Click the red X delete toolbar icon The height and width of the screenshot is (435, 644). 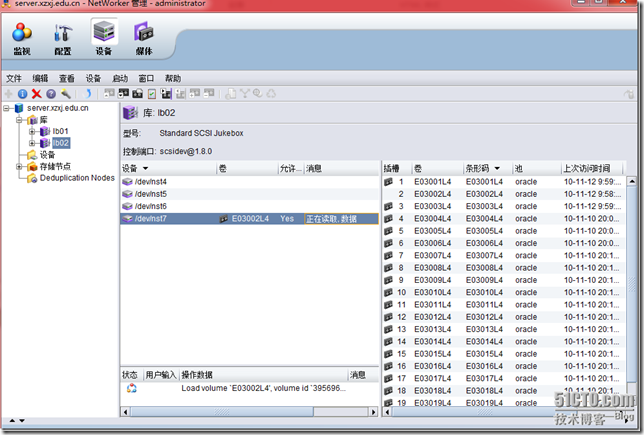click(37, 94)
